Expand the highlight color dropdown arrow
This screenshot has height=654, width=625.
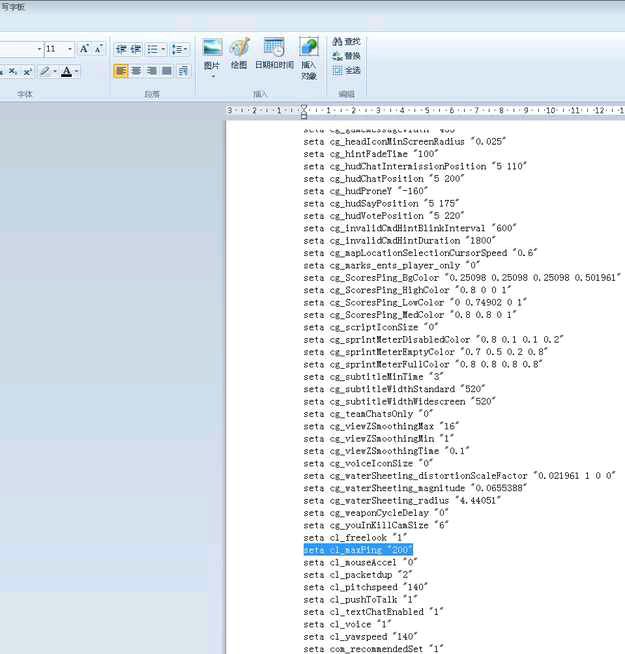[x=55, y=72]
